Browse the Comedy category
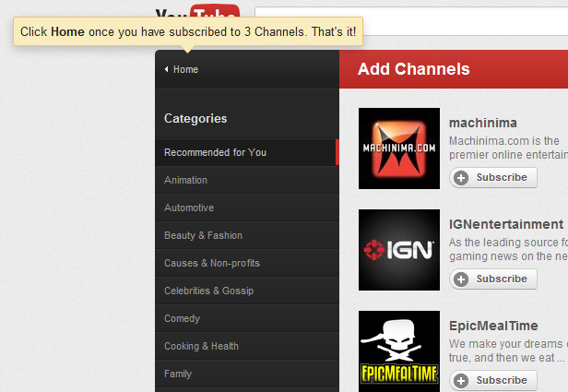The image size is (568, 392). pos(247,318)
